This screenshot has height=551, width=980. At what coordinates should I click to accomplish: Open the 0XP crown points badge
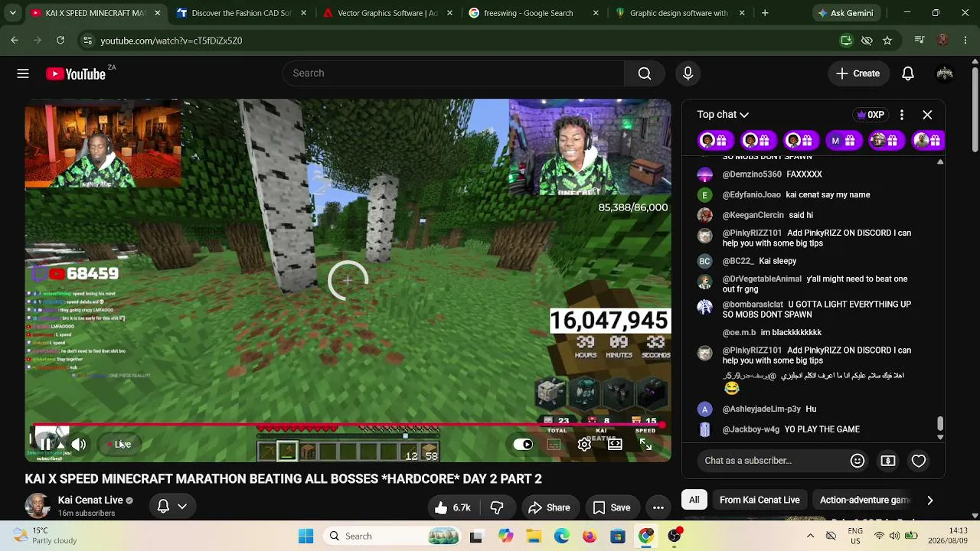(x=871, y=115)
